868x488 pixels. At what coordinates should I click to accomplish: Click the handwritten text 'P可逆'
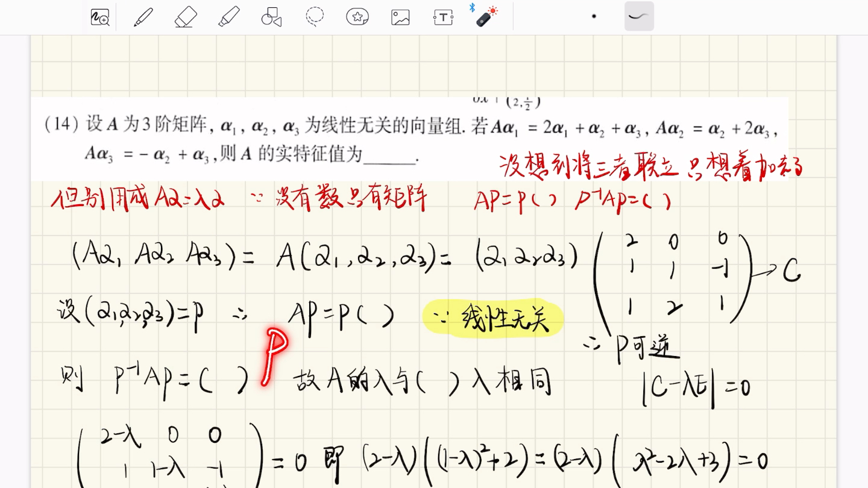(648, 348)
